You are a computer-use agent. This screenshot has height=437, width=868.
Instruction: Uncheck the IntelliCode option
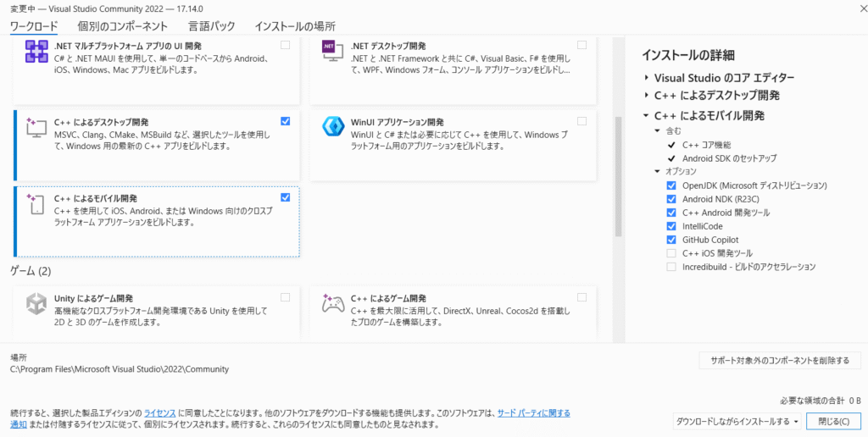tap(671, 226)
